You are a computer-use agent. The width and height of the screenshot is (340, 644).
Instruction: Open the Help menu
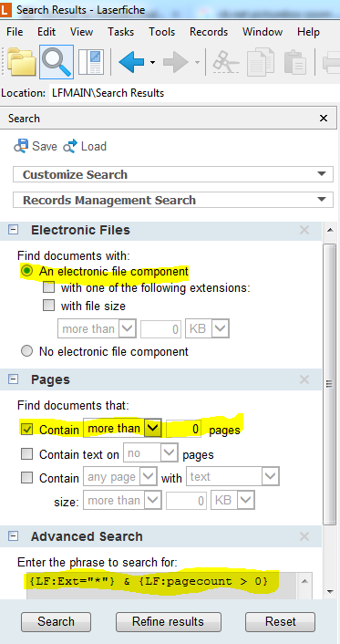pos(308,32)
